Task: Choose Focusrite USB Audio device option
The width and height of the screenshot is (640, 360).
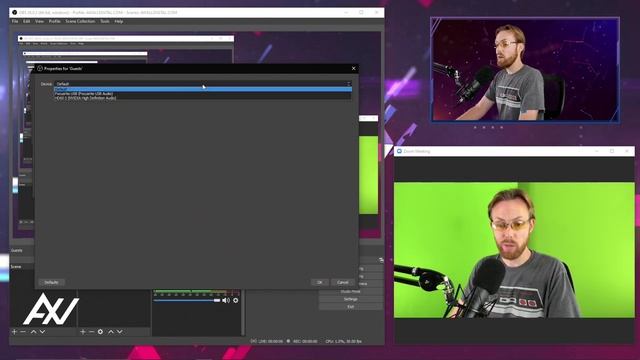Action: coord(203,93)
